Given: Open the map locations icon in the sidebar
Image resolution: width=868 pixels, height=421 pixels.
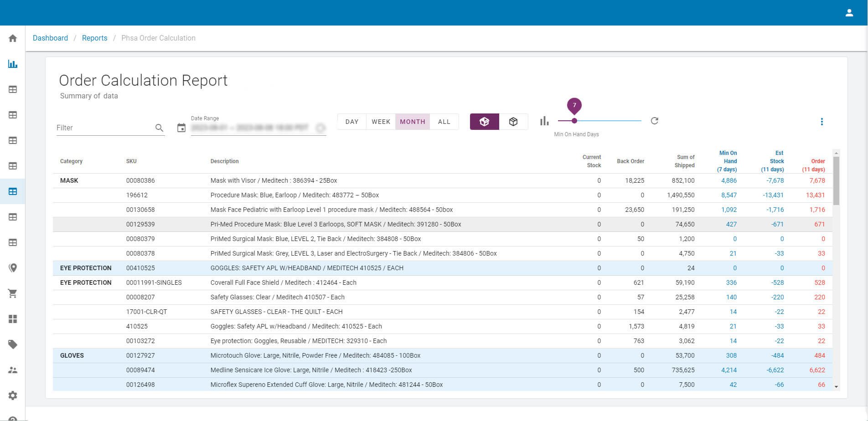Looking at the screenshot, I should [12, 268].
